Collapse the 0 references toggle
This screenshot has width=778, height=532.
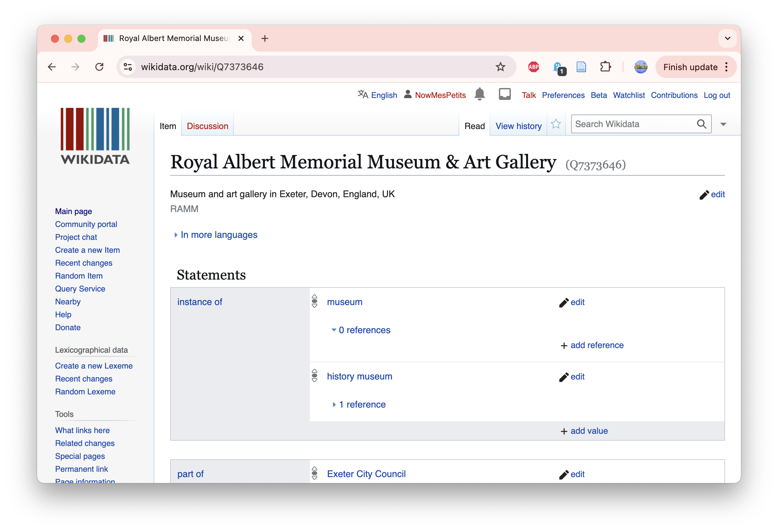[x=361, y=330]
